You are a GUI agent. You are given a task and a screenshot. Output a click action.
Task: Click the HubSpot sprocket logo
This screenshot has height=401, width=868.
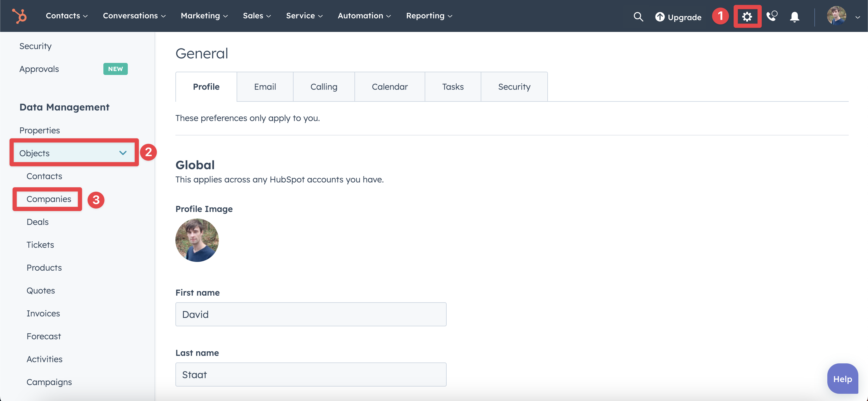pyautogui.click(x=19, y=16)
